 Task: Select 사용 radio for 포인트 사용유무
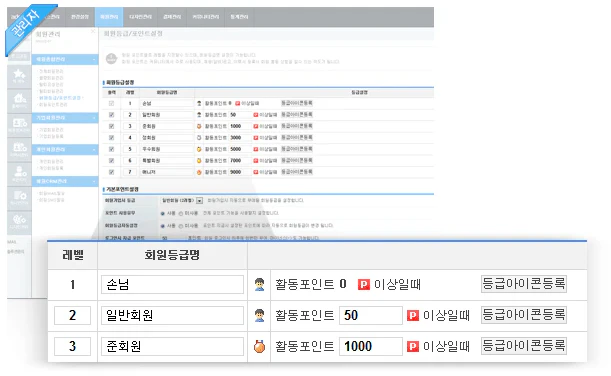point(162,214)
